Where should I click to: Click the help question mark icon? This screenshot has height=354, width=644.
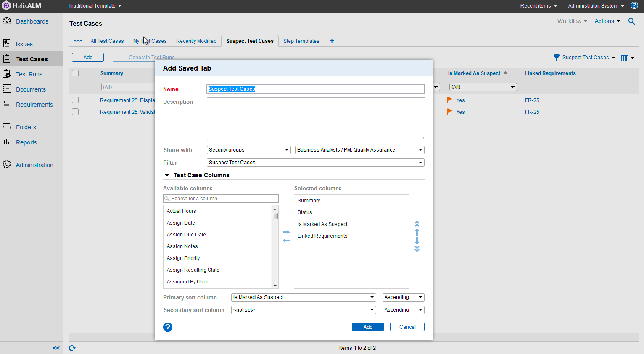point(634,5)
